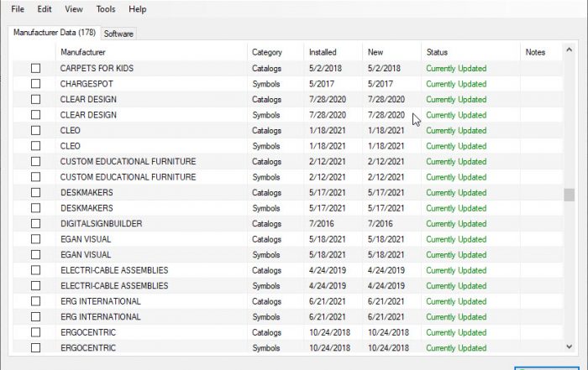This screenshot has width=588, height=370.
Task: Open the Help menu
Action: point(137,9)
